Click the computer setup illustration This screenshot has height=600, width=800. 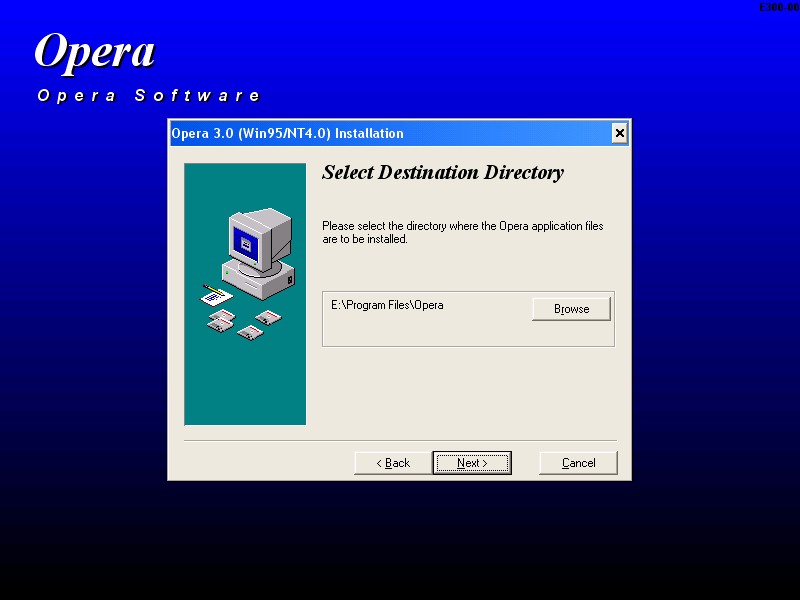tap(245, 294)
